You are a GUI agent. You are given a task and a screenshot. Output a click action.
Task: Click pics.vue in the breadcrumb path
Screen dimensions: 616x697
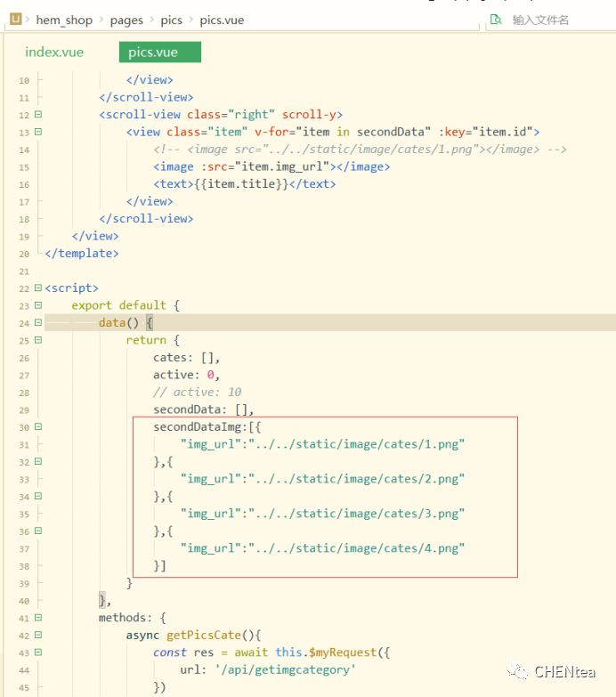223,20
